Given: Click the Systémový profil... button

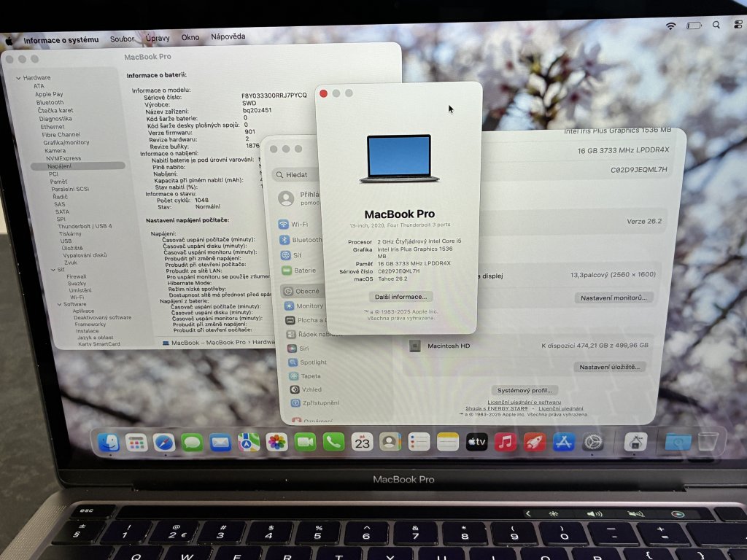Looking at the screenshot, I should [525, 390].
